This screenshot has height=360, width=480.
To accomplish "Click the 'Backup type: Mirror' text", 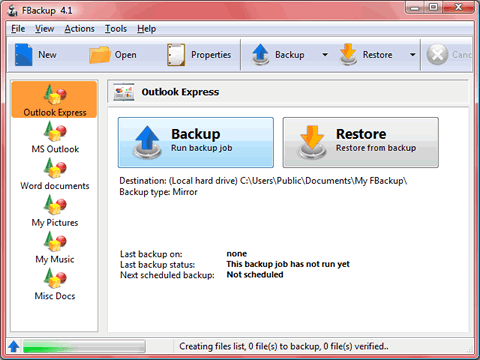I will [158, 192].
